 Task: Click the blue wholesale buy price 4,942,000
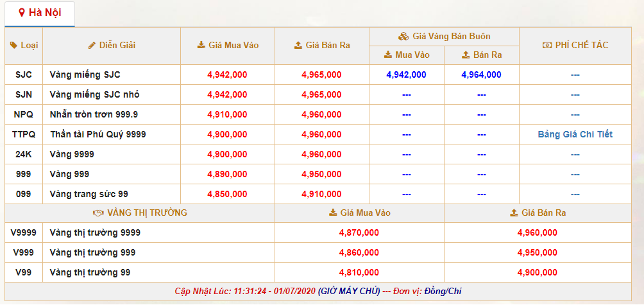pyautogui.click(x=406, y=75)
